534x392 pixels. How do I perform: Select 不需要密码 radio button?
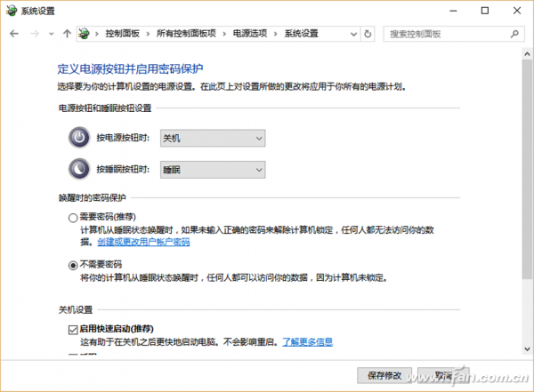73,265
